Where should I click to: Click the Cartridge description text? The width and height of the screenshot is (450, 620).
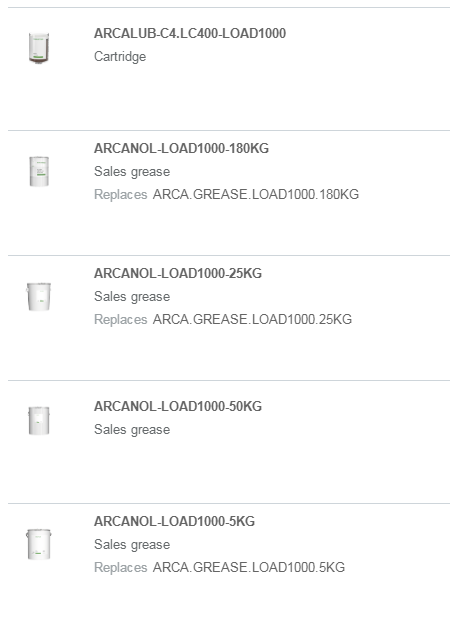pyautogui.click(x=120, y=57)
